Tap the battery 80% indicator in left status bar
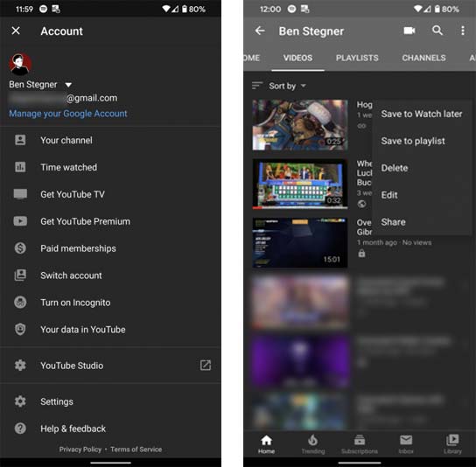Screen dimensions: 476x467 pos(193,9)
